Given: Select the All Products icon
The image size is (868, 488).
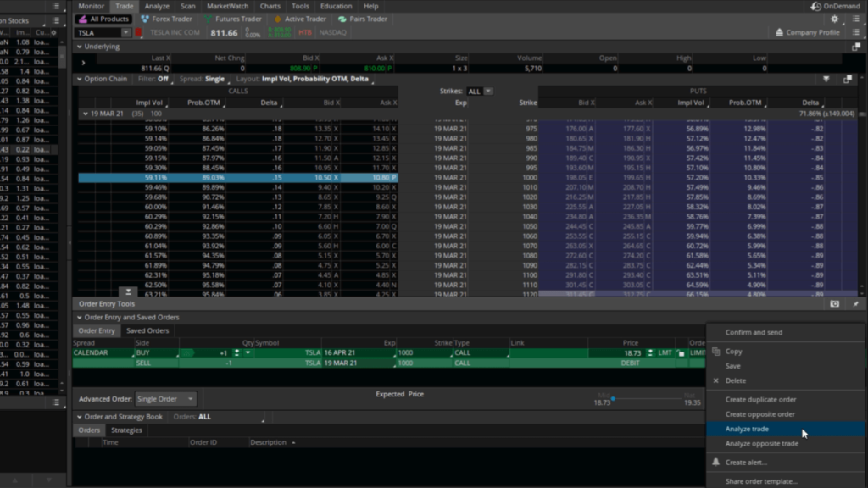Looking at the screenshot, I should tap(83, 19).
